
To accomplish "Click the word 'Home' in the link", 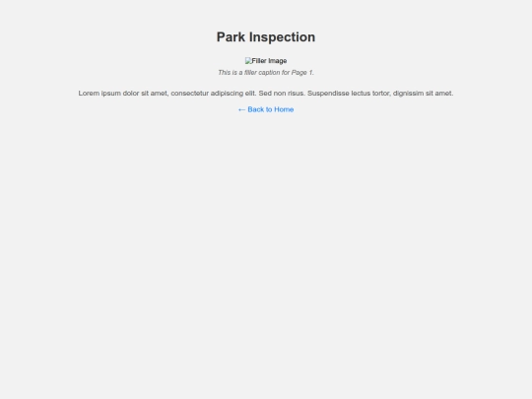I will [284, 109].
